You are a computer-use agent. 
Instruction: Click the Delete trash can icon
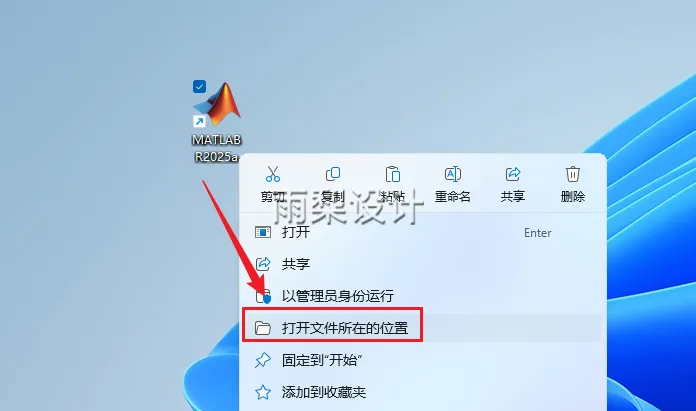point(573,174)
